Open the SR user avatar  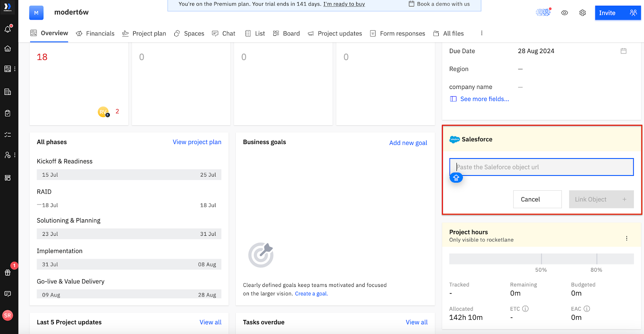[x=8, y=315]
